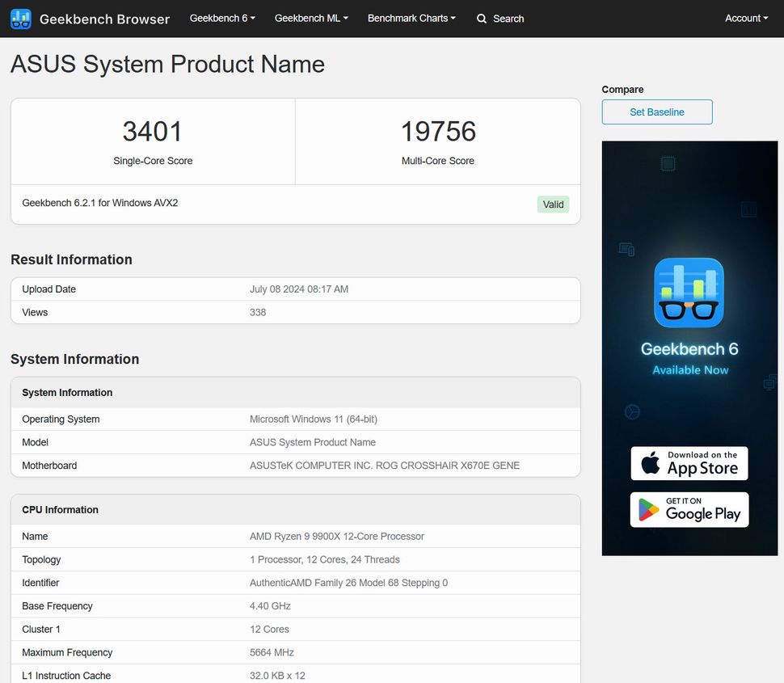Click the 3401 single-core score
This screenshot has width=784, height=683.
[153, 131]
